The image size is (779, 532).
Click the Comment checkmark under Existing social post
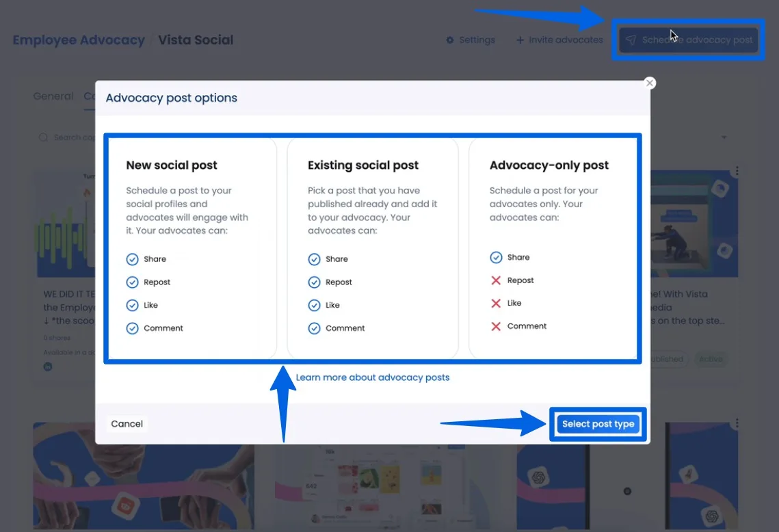click(314, 328)
